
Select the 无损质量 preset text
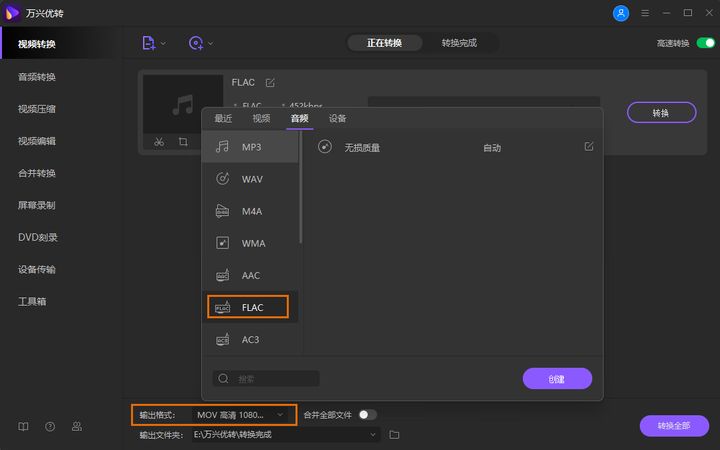(x=362, y=148)
